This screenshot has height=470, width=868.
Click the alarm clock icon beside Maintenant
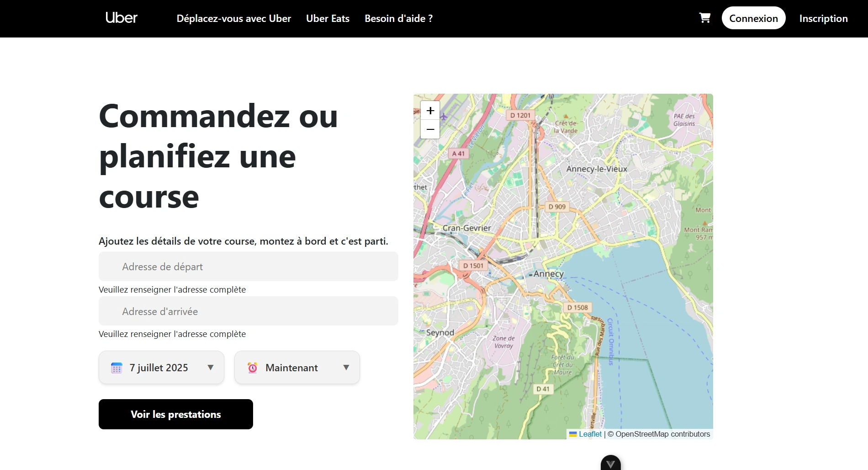pyautogui.click(x=253, y=368)
